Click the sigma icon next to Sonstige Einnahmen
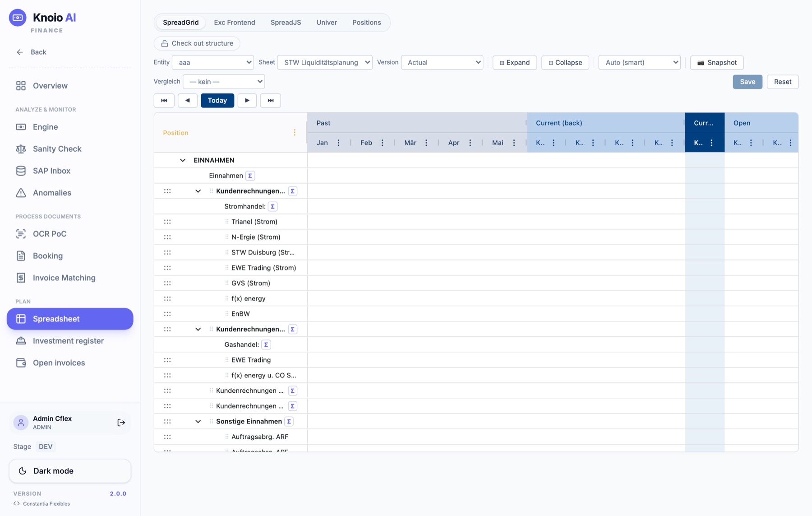 click(289, 421)
